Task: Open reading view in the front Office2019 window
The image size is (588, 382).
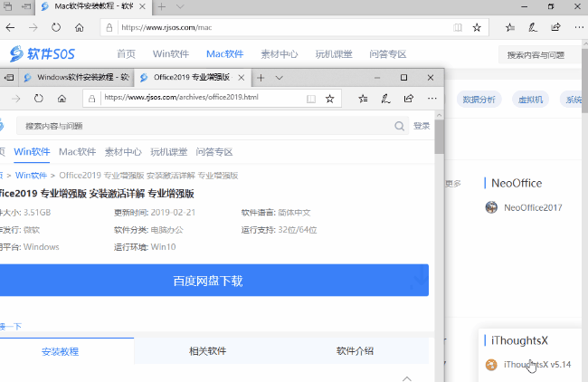Action: 311,99
